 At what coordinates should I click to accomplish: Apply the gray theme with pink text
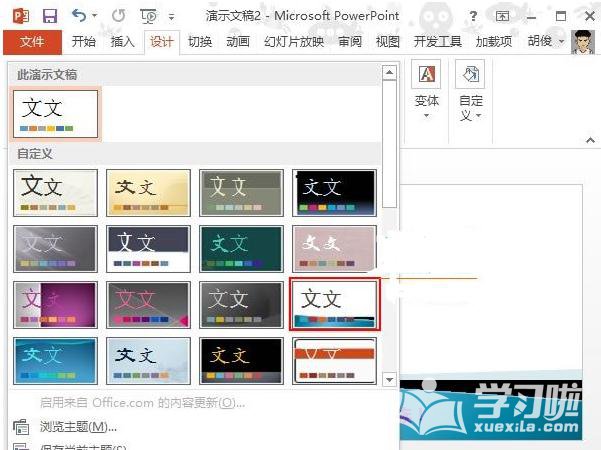(148, 305)
